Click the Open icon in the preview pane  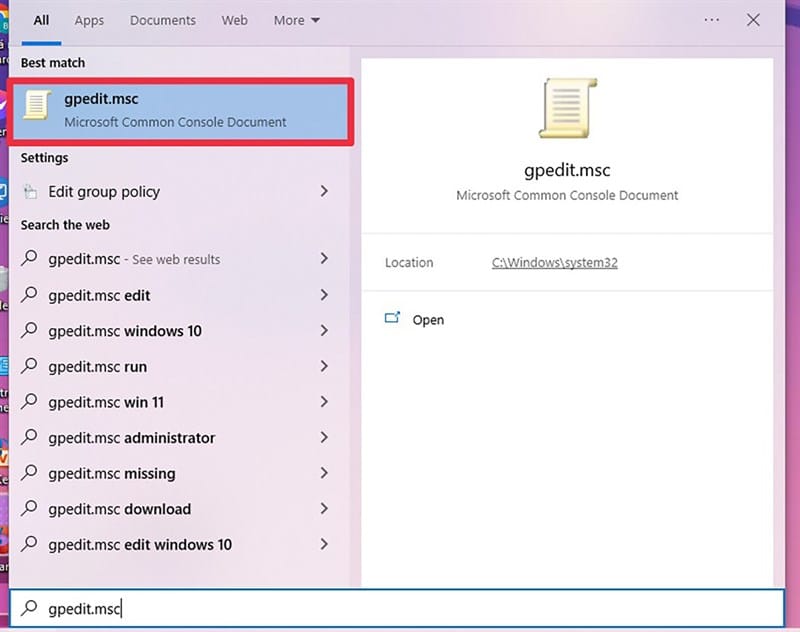[392, 318]
